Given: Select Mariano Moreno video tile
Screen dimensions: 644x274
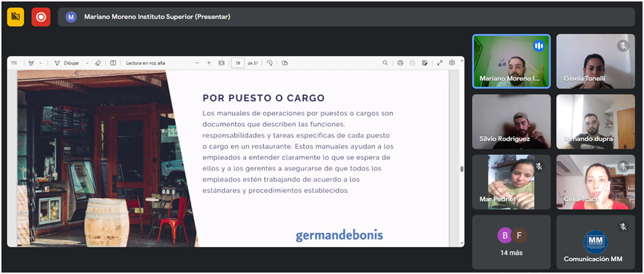Looking at the screenshot, I should (512, 61).
